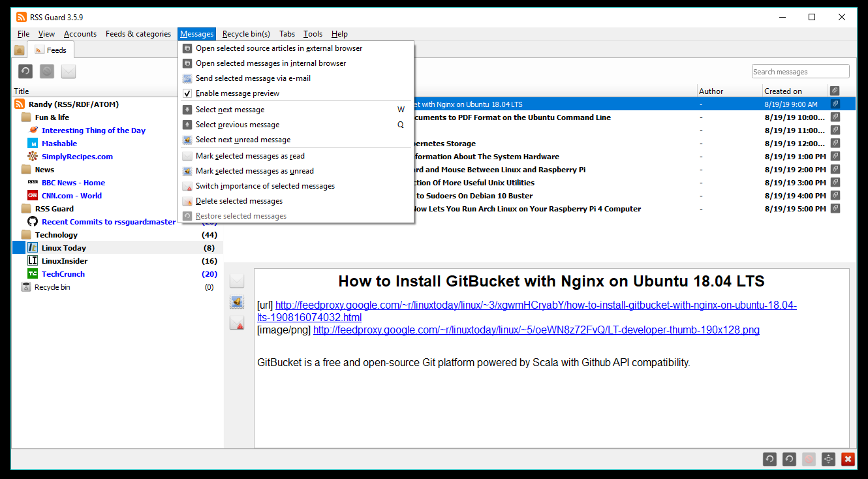
Task: Open the Accounts menu
Action: coord(80,34)
